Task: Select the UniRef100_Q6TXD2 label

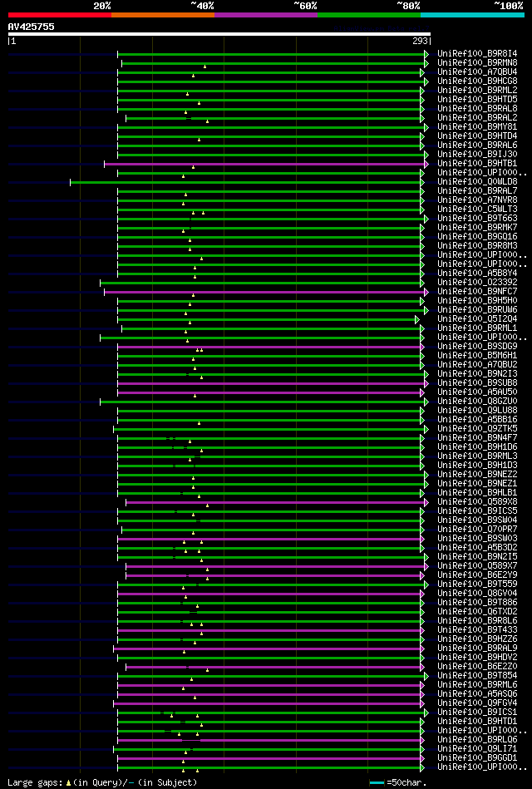Action: [478, 611]
